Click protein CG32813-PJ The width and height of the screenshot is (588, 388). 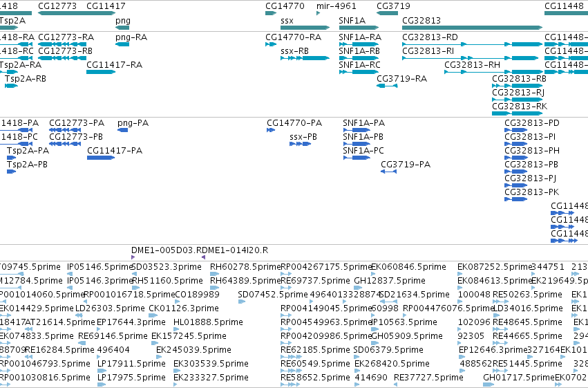point(530,178)
